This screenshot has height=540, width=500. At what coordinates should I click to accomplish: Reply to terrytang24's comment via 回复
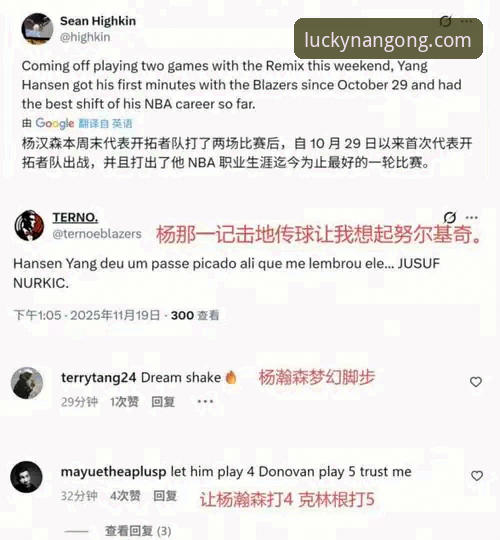click(x=163, y=402)
